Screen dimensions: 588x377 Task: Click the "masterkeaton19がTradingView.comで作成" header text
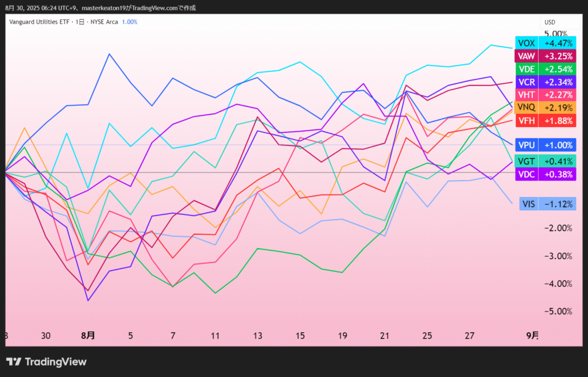[x=138, y=8]
